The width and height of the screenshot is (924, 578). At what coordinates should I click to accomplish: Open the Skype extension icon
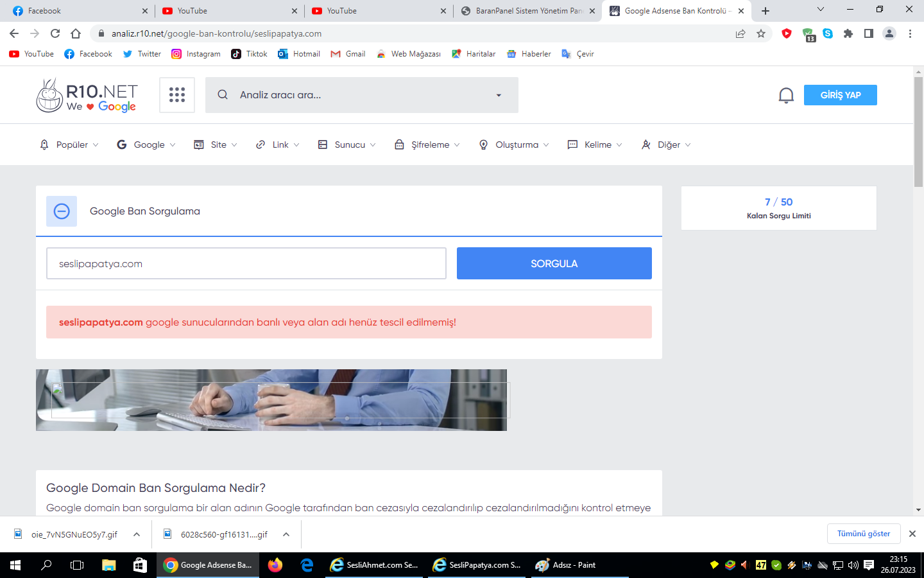[x=828, y=33]
